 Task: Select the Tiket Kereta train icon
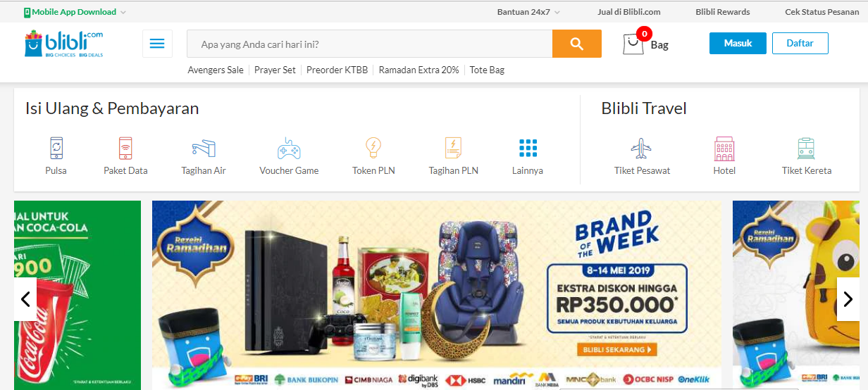click(x=807, y=149)
